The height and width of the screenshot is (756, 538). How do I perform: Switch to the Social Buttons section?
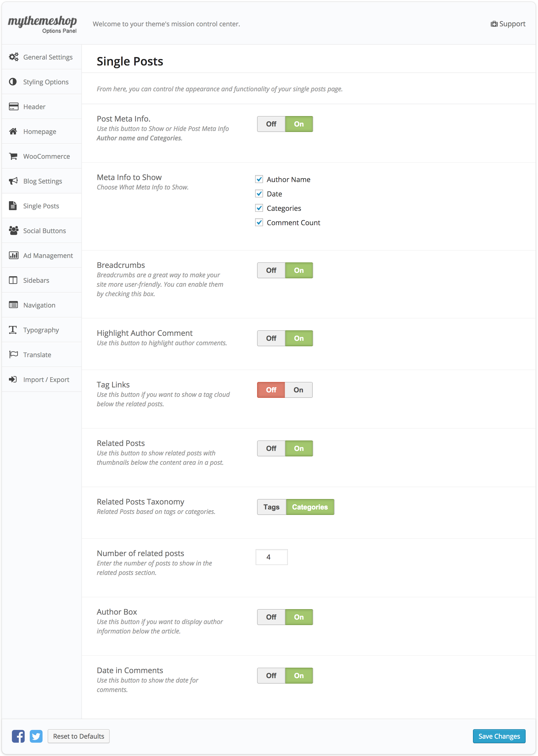(x=44, y=230)
